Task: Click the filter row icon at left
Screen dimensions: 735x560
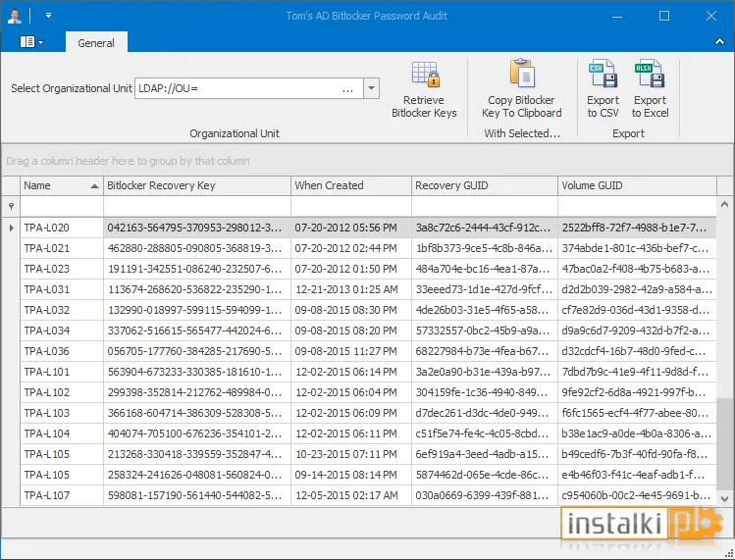Action: (x=11, y=206)
